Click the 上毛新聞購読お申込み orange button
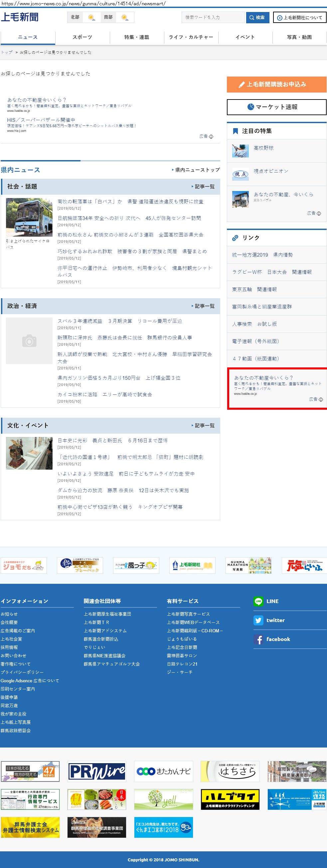Viewport: 327px width, 868px height. [x=276, y=84]
